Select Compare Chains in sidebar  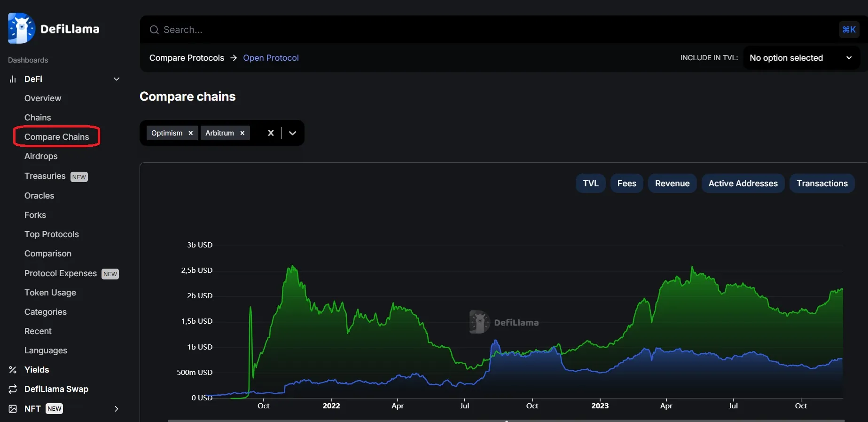[x=56, y=137]
